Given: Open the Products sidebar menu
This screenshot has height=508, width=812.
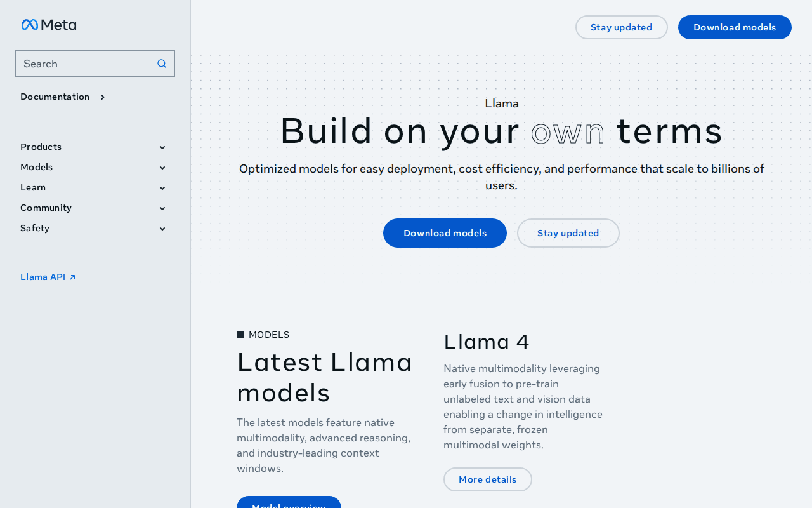Looking at the screenshot, I should click(x=95, y=147).
